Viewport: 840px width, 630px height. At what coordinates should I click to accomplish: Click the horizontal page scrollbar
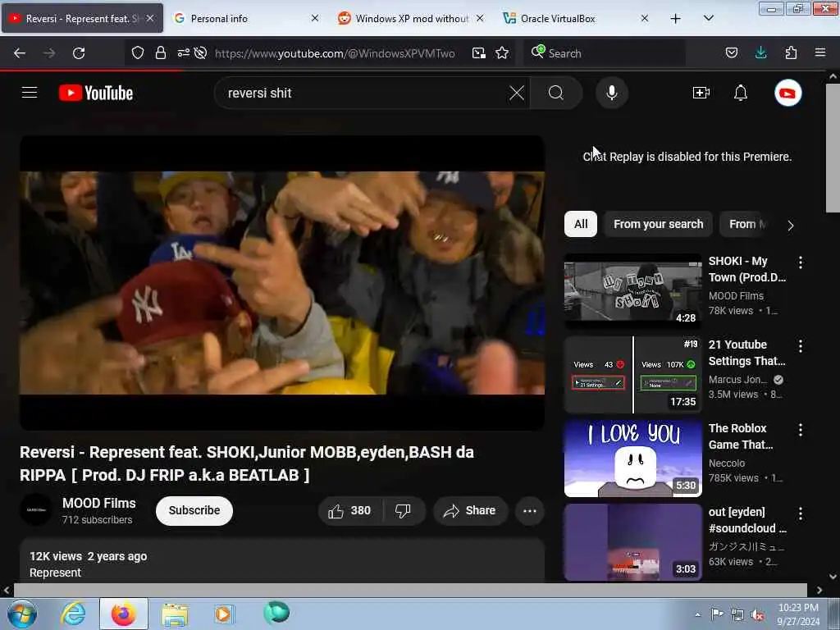tap(410, 590)
